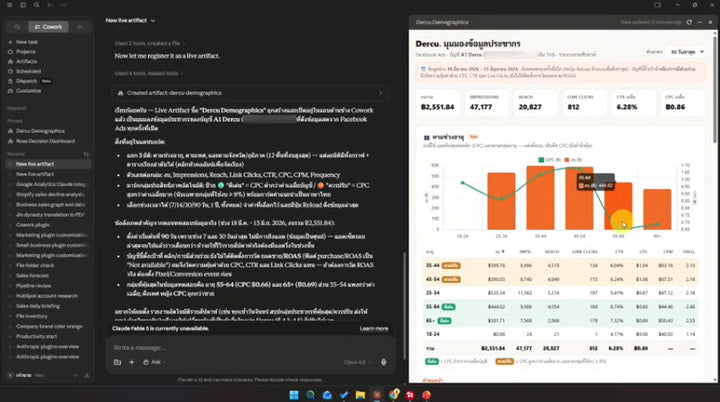
Task: Click the microphone voice input icon
Action: click(x=383, y=362)
